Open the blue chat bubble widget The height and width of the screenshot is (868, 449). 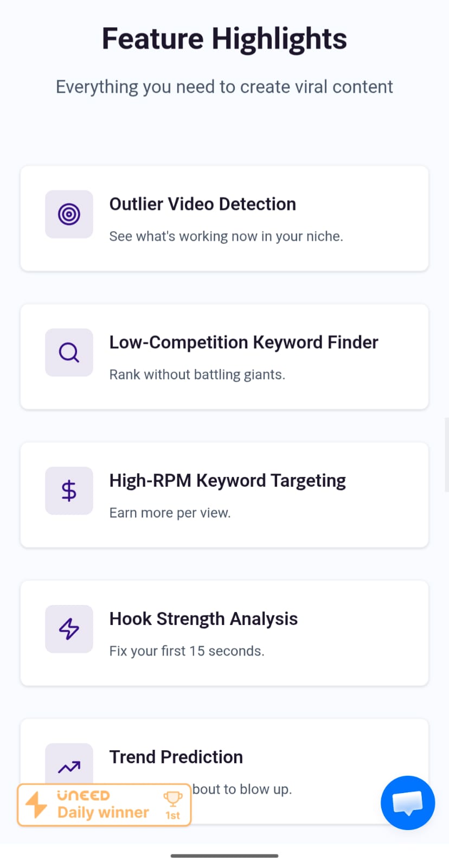click(x=408, y=803)
